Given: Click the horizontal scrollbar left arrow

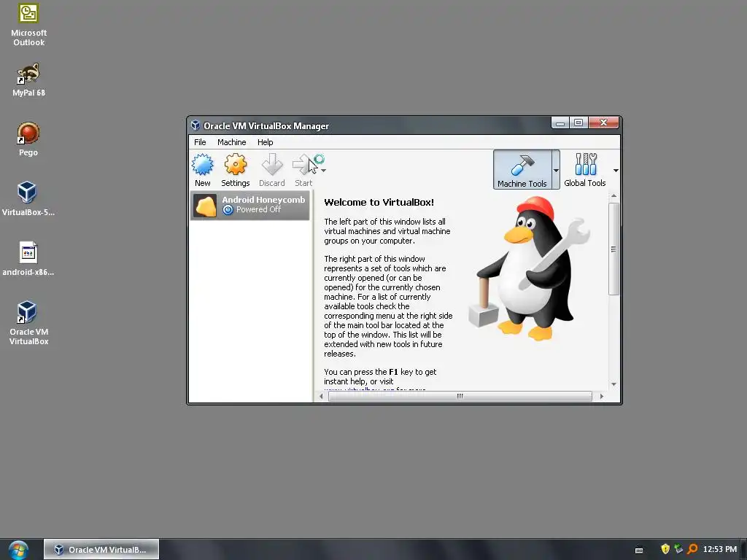Looking at the screenshot, I should coord(321,396).
